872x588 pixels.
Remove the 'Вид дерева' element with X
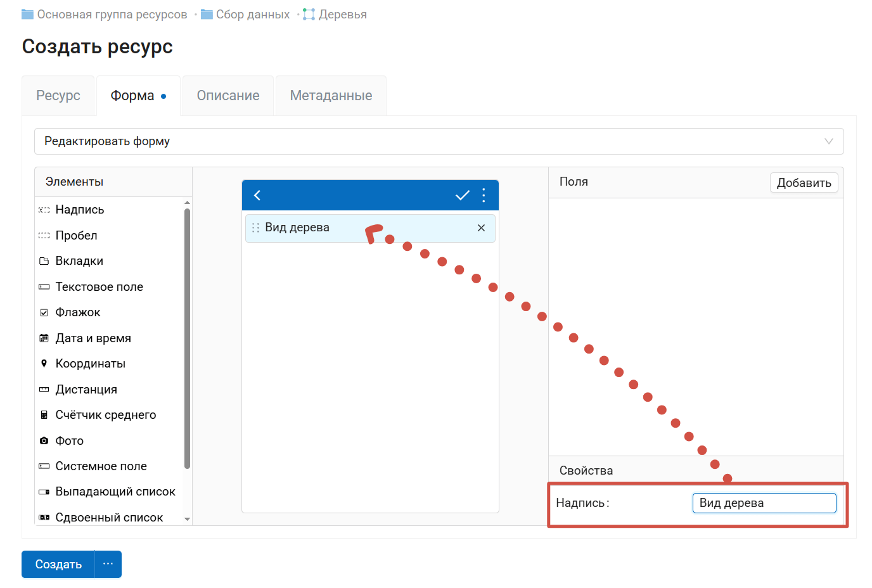coord(481,228)
